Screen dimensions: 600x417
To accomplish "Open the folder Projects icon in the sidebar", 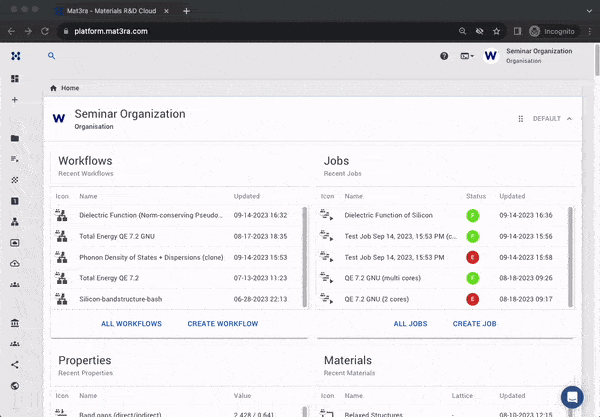I will click(15, 138).
